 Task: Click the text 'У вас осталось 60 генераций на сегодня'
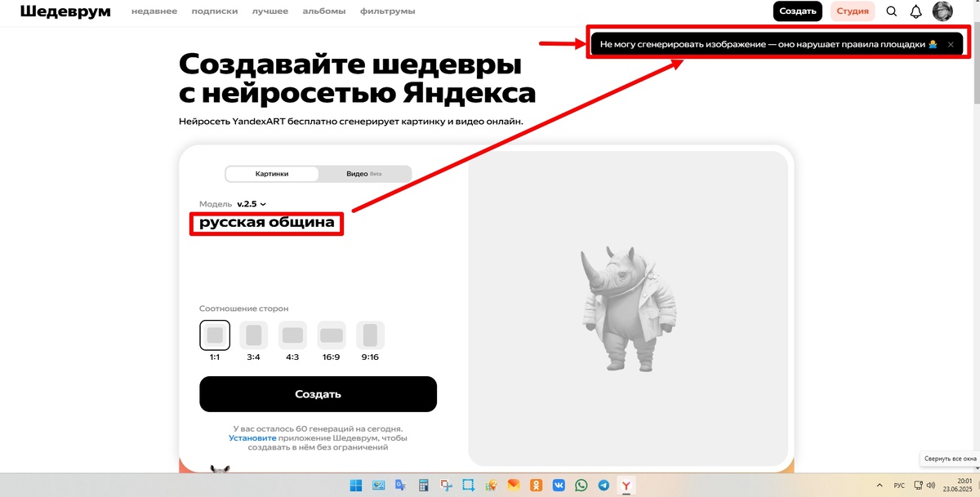(x=318, y=428)
